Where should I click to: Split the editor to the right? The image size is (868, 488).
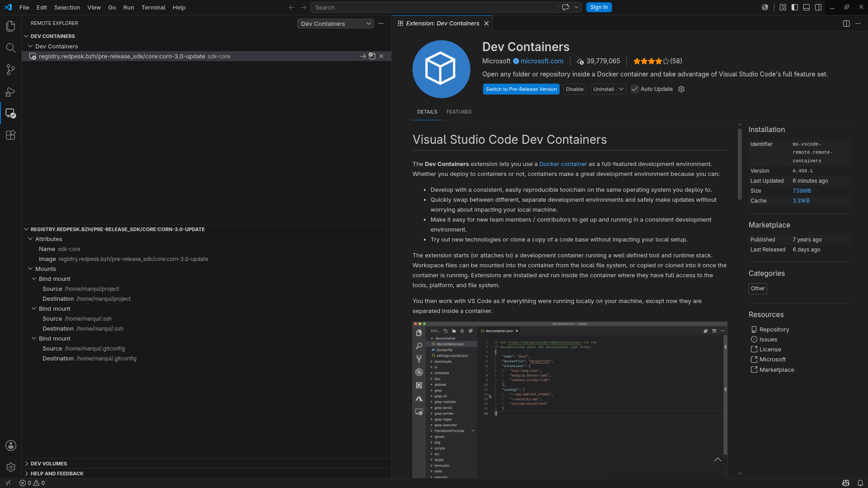(846, 24)
